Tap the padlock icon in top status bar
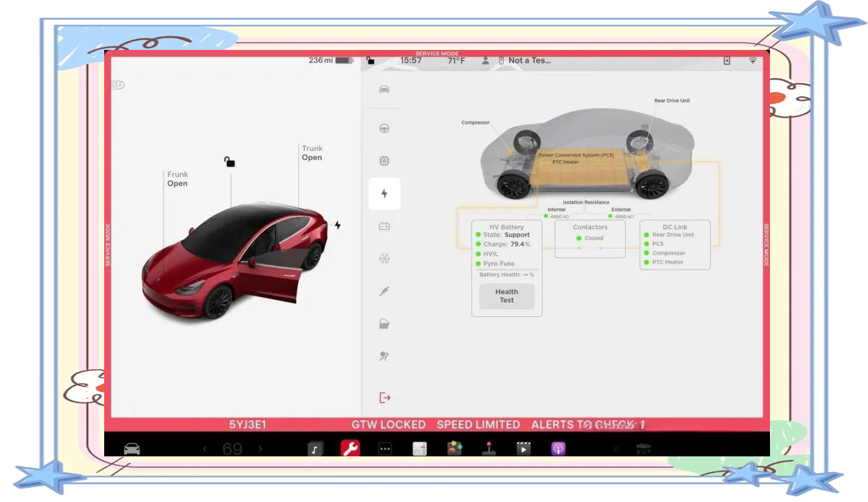868x502 pixels. 370,60
